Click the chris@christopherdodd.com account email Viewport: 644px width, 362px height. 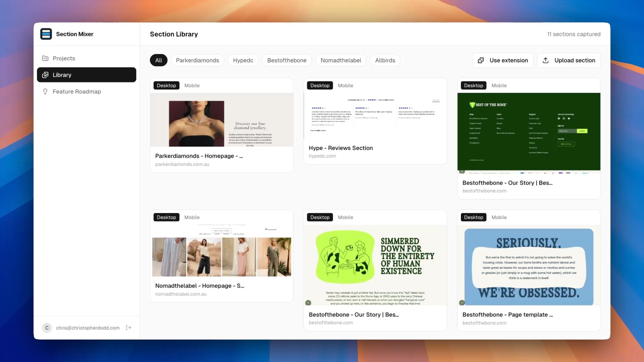88,328
